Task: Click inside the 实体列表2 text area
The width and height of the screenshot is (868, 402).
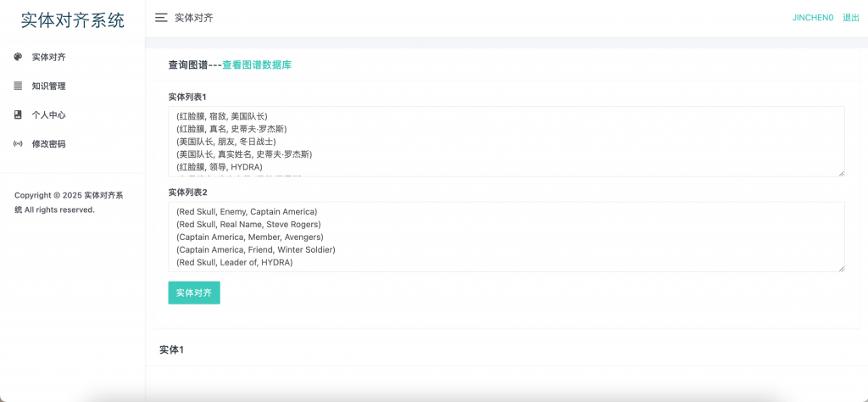Action: [x=507, y=237]
